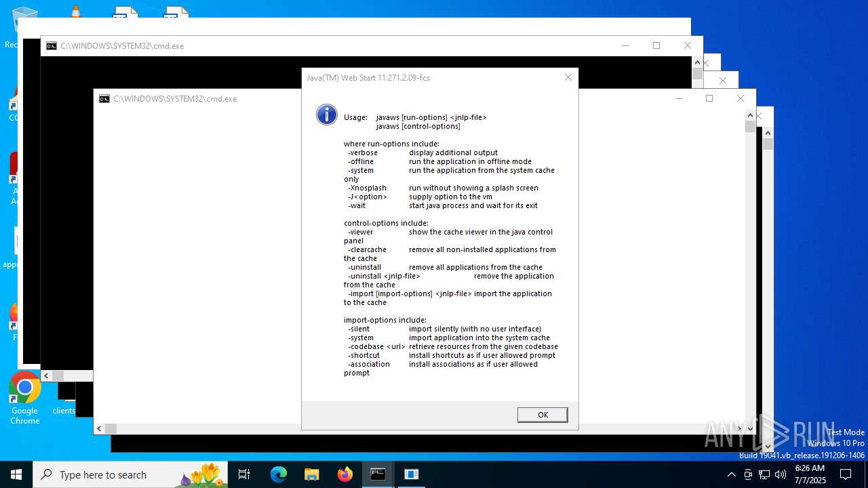The image size is (868, 488).
Task: Click the Java(TM) Web Start dialog title text
Action: 368,77
